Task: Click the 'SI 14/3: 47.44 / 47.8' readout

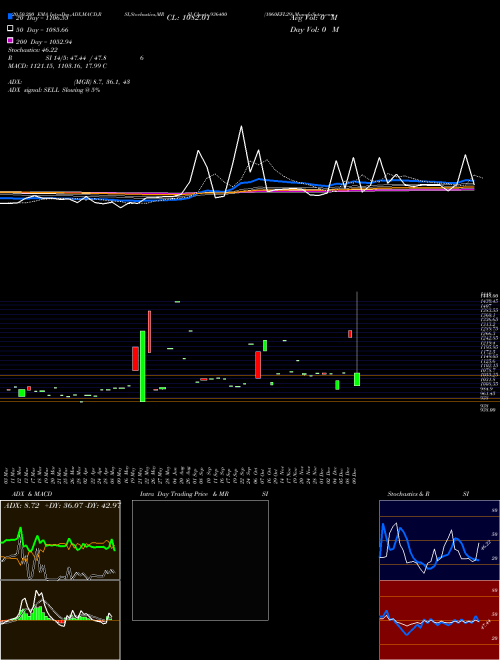Action: 76,58
